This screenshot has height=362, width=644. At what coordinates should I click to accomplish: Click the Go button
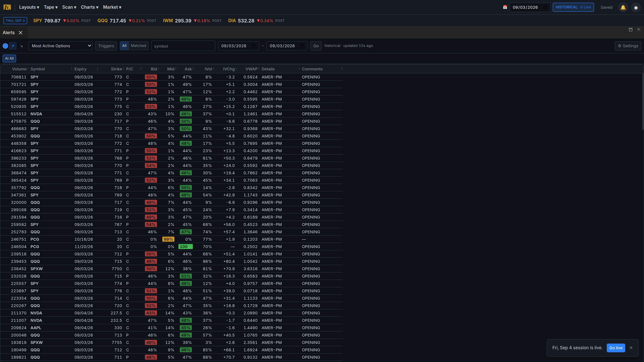[x=316, y=46]
